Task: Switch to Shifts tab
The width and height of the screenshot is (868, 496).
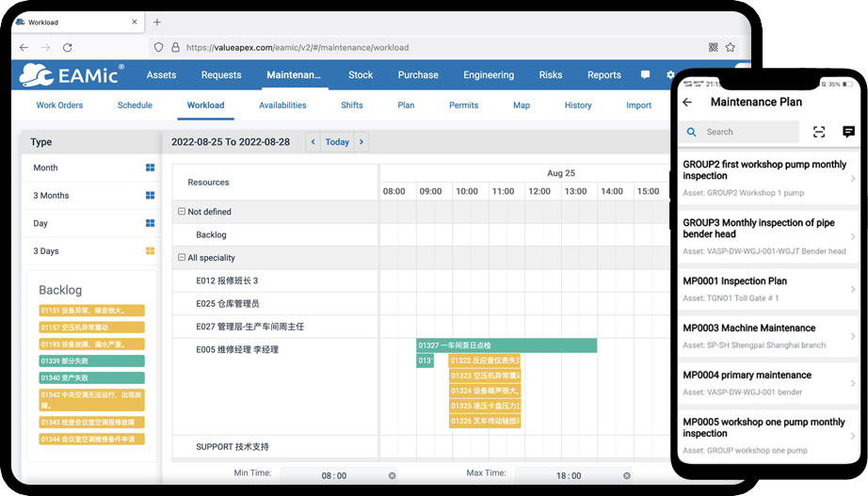Action: [351, 105]
